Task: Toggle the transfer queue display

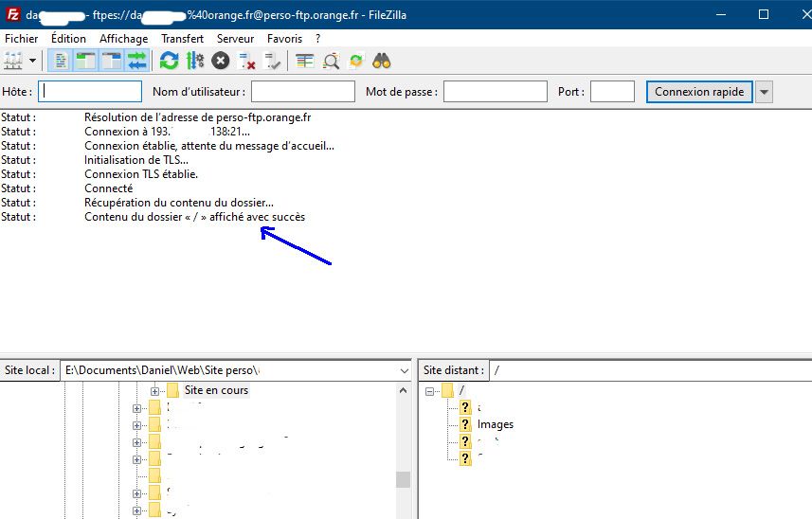Action: (137, 61)
